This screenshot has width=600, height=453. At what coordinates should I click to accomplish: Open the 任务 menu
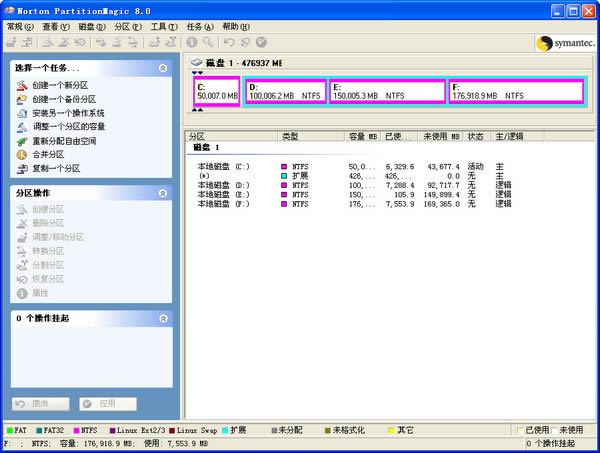(200, 26)
